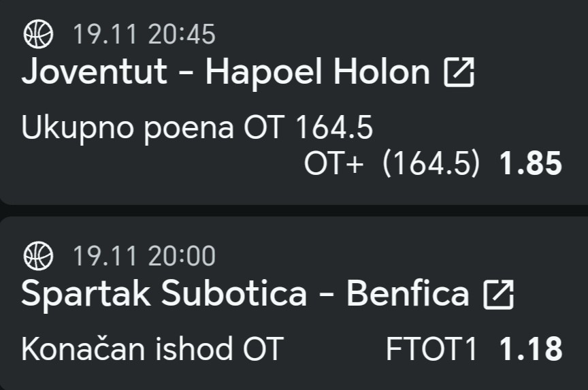Click the basketball icon for Spartak Subotica match

click(x=38, y=257)
